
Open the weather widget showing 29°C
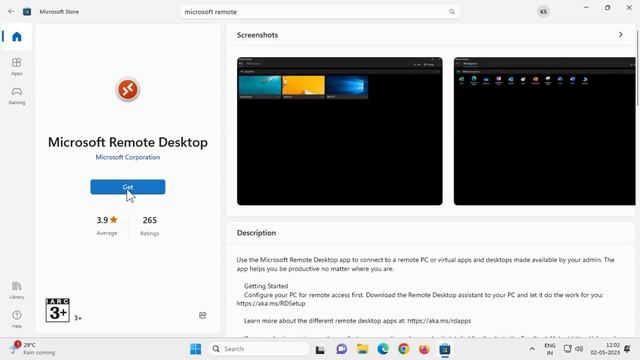point(33,349)
